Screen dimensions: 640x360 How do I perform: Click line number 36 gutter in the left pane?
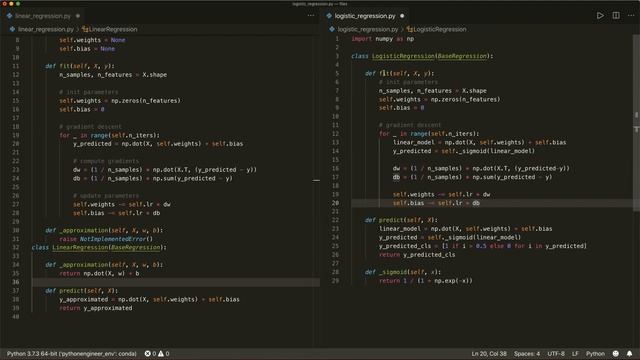pos(16,282)
